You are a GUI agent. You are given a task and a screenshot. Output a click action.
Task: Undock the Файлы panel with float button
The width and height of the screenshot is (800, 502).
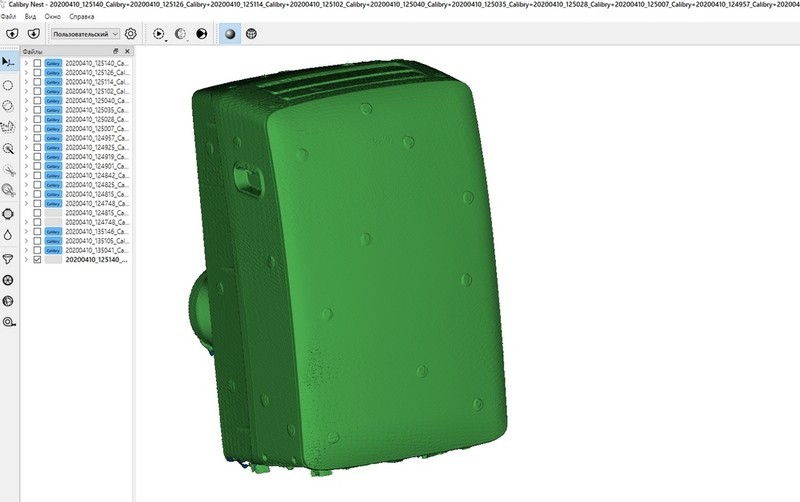[115, 50]
